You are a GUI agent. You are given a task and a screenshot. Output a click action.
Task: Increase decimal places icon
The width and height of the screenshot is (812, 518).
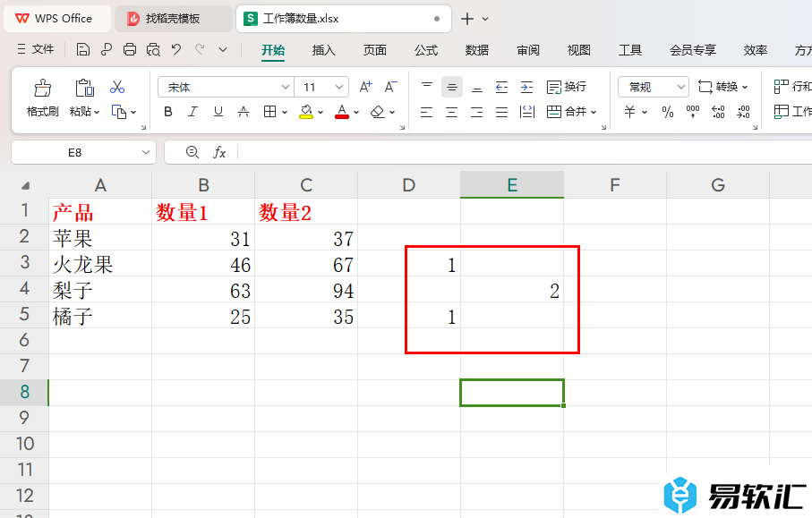(x=718, y=112)
